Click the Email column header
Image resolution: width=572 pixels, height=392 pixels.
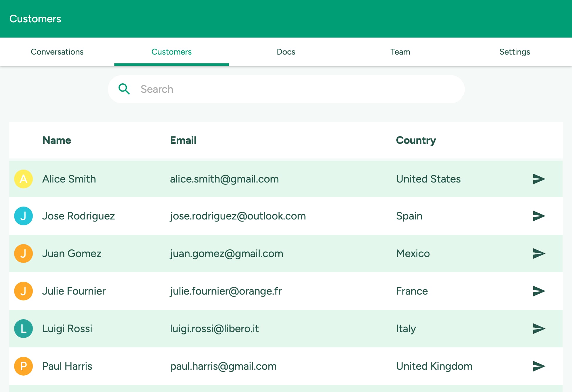183,140
